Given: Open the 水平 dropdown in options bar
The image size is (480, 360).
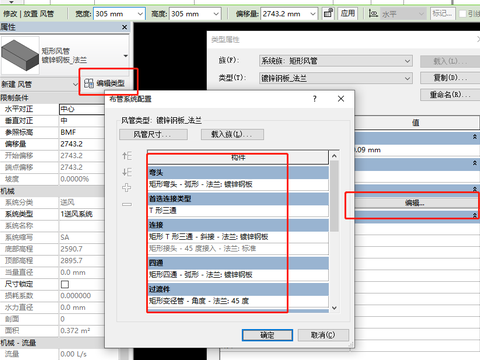Looking at the screenshot, I should click(421, 14).
